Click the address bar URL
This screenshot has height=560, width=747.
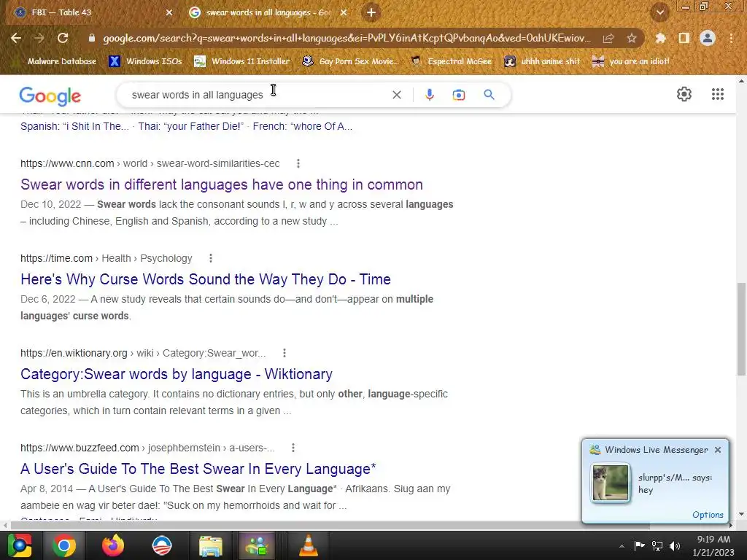click(x=347, y=38)
